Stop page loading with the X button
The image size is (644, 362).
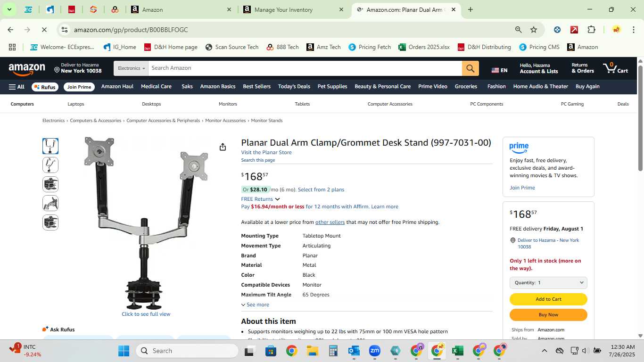pos(44,30)
